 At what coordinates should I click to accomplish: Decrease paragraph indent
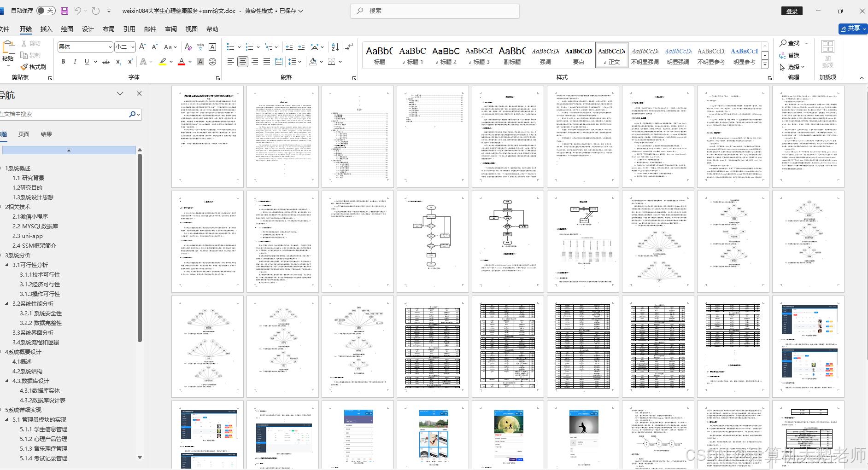click(x=289, y=47)
